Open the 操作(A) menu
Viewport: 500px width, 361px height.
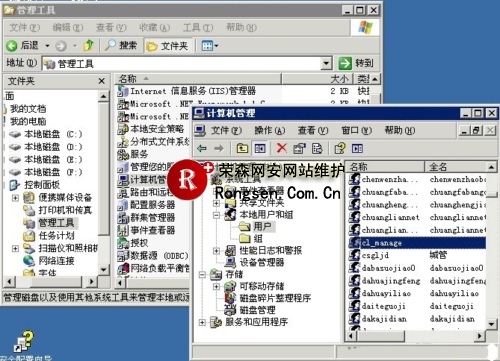[x=270, y=130]
